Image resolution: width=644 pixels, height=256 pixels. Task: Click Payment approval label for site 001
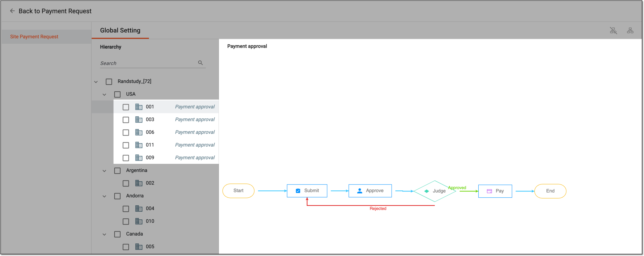pyautogui.click(x=195, y=107)
